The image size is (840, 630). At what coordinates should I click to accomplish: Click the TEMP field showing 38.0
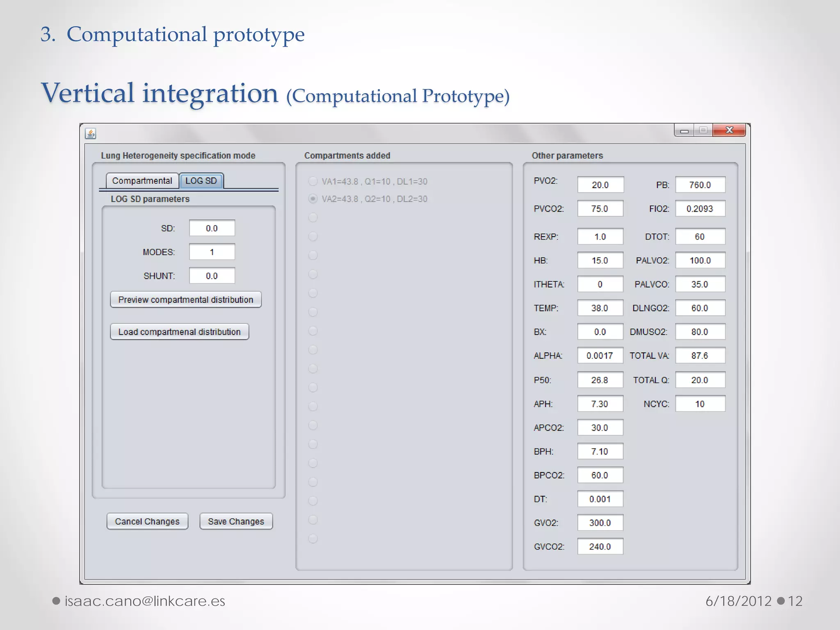pyautogui.click(x=600, y=308)
